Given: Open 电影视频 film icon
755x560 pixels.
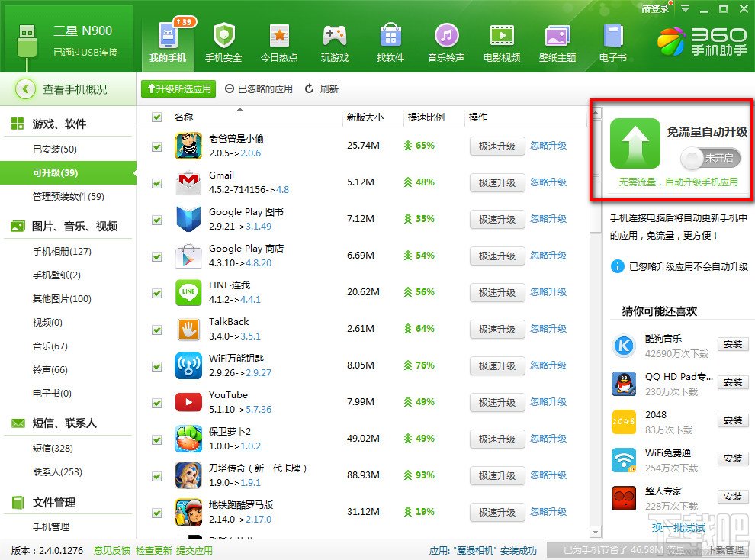Looking at the screenshot, I should [x=502, y=35].
